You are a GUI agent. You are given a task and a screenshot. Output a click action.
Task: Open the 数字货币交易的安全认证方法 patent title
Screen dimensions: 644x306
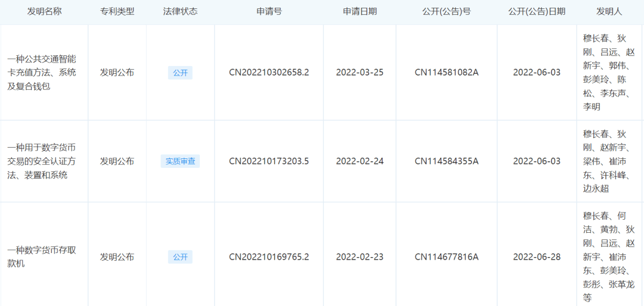click(42, 161)
